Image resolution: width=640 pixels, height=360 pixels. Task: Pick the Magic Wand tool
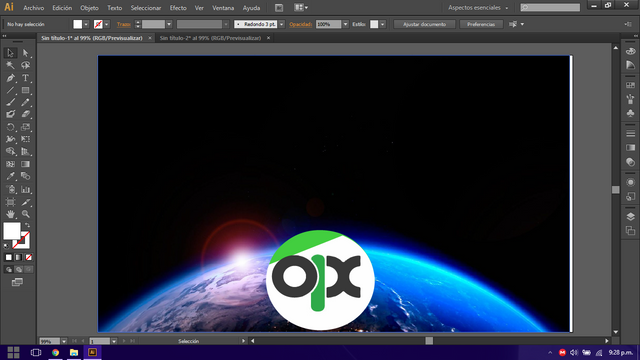coord(10,65)
